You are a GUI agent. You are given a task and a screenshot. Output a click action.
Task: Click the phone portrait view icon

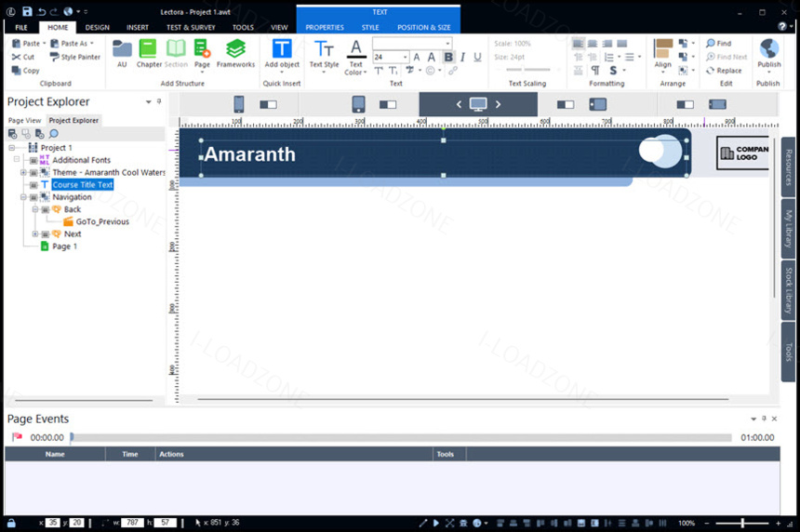238,104
